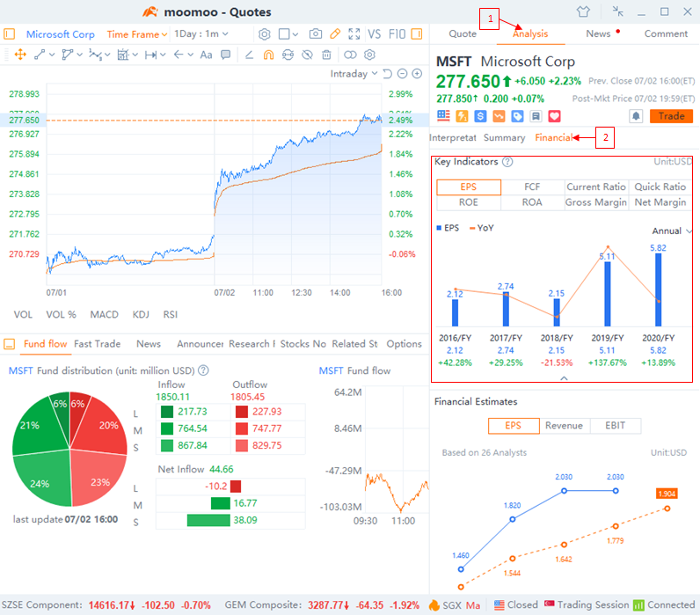Select the line segment drawing tool
The height and width of the screenshot is (615, 700).
pos(40,55)
